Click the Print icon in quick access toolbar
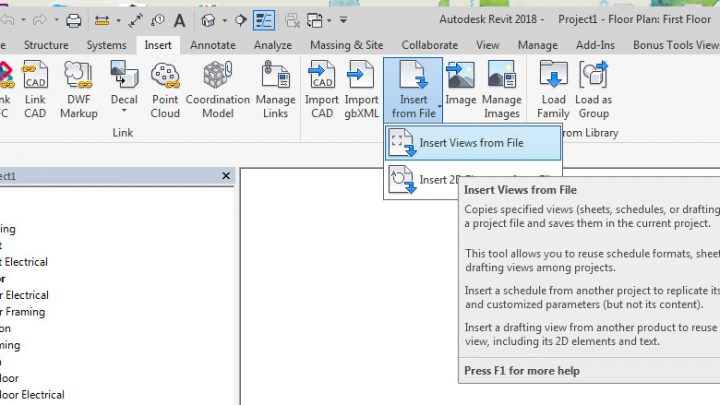 click(x=73, y=21)
